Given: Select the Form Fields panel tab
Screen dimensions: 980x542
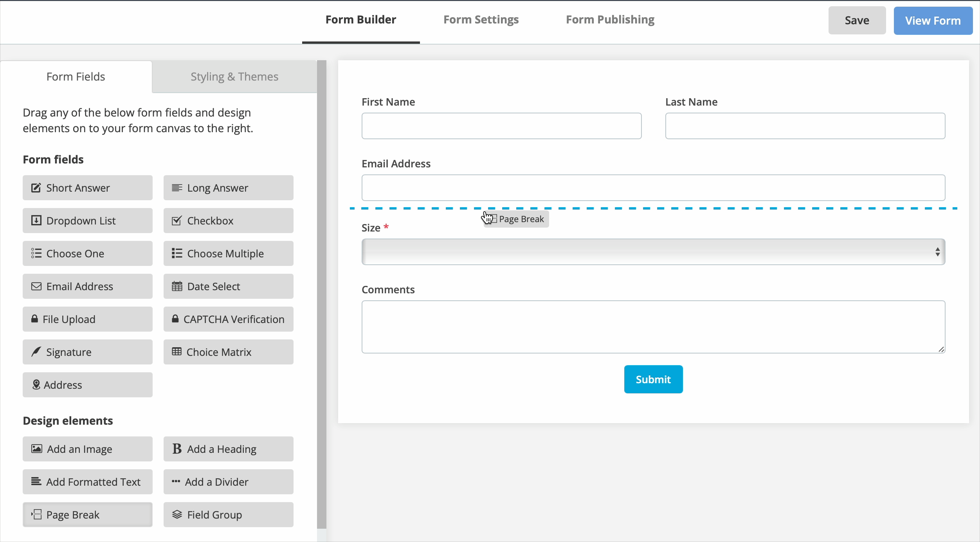Looking at the screenshot, I should pos(76,77).
